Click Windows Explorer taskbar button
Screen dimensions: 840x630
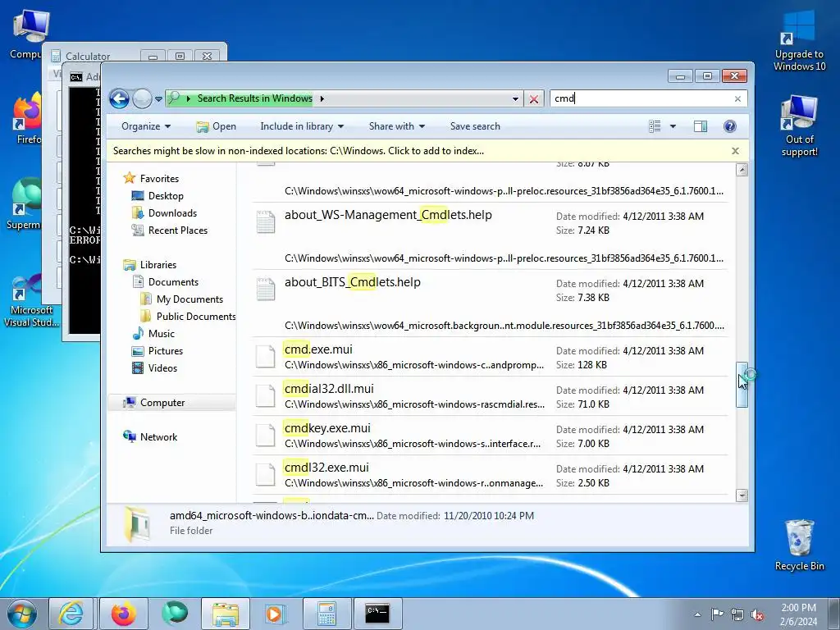pyautogui.click(x=226, y=614)
